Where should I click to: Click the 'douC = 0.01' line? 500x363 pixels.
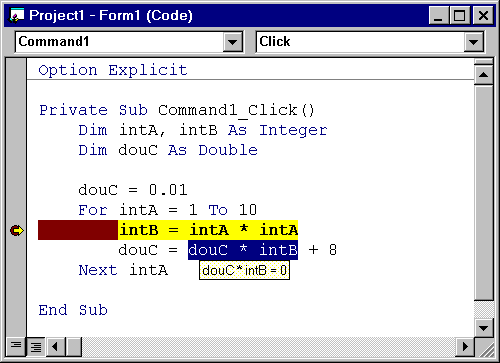click(133, 190)
